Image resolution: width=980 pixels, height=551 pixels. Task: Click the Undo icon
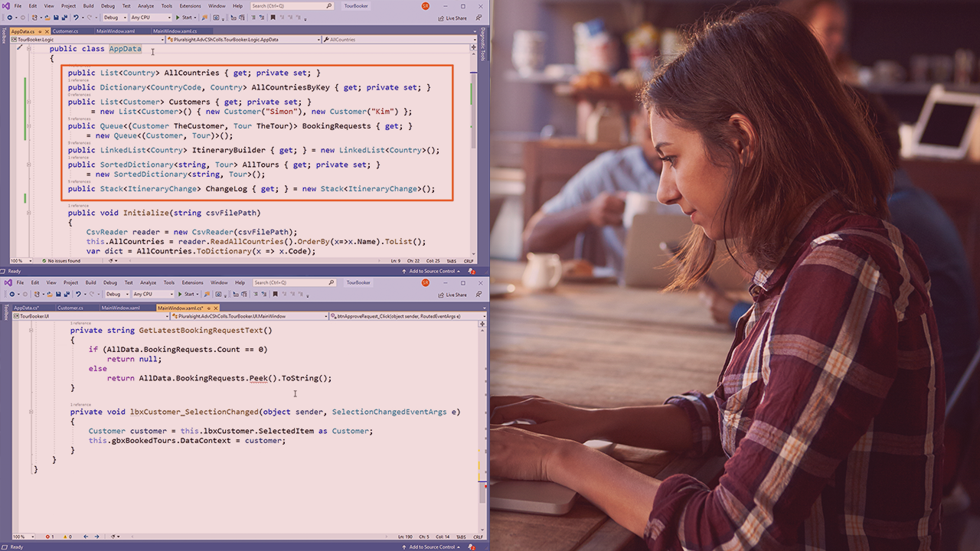click(x=77, y=17)
